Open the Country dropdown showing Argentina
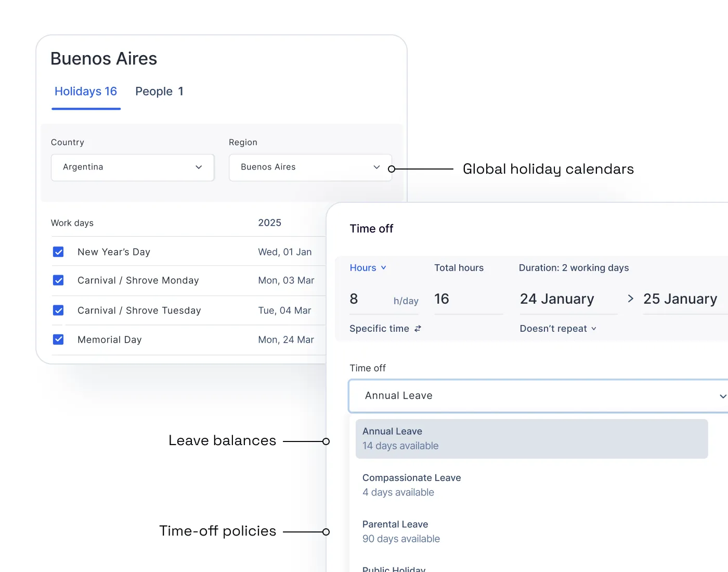The height and width of the screenshot is (572, 728). point(133,167)
